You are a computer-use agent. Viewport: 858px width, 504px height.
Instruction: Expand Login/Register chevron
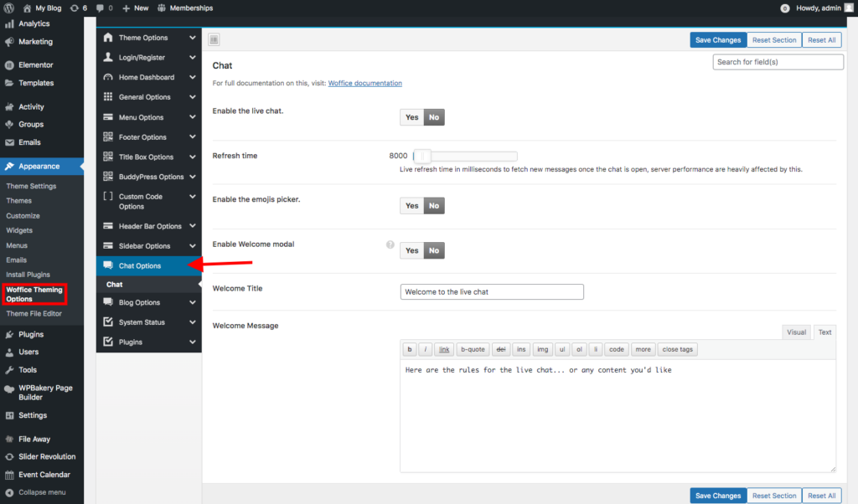193,58
